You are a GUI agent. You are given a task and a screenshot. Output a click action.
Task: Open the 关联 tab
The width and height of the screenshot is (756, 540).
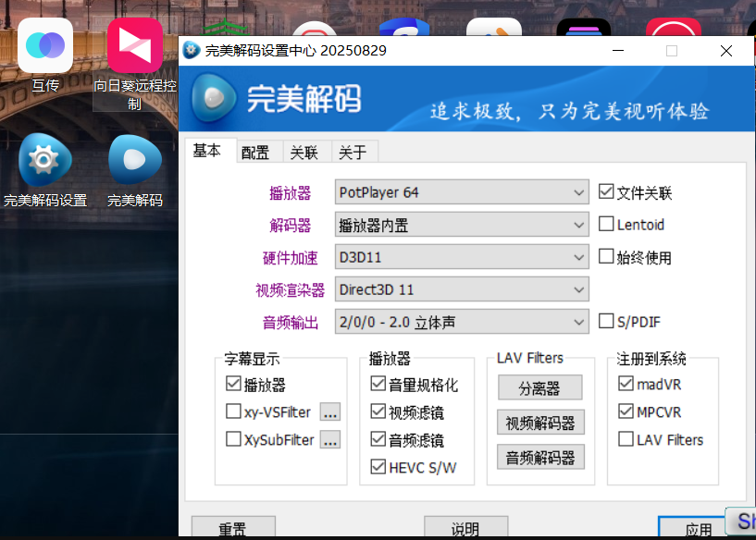[x=304, y=153]
